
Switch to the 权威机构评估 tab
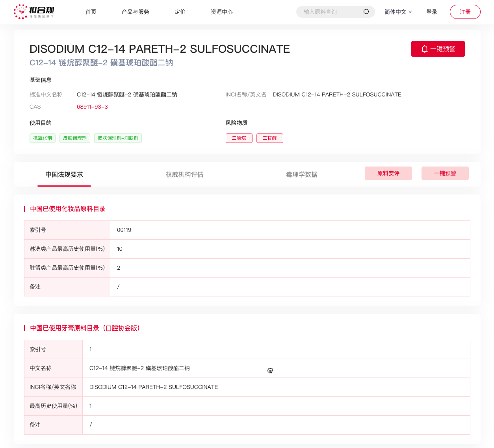point(184,174)
